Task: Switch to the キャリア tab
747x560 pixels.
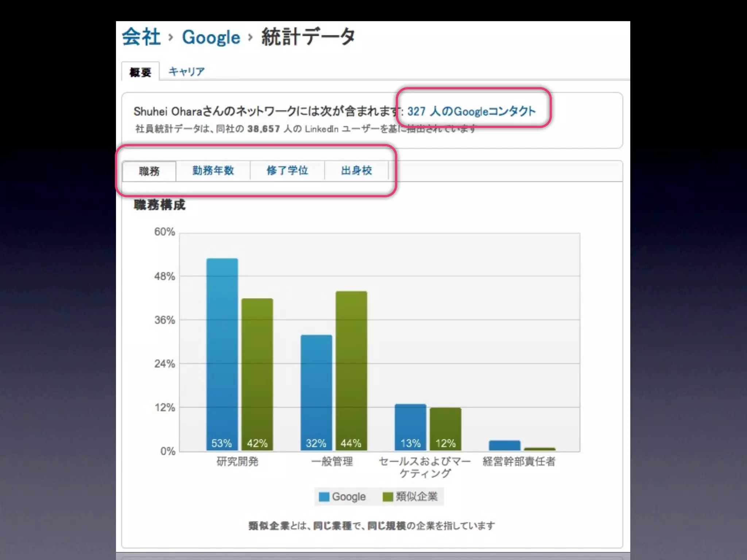Action: [x=186, y=71]
